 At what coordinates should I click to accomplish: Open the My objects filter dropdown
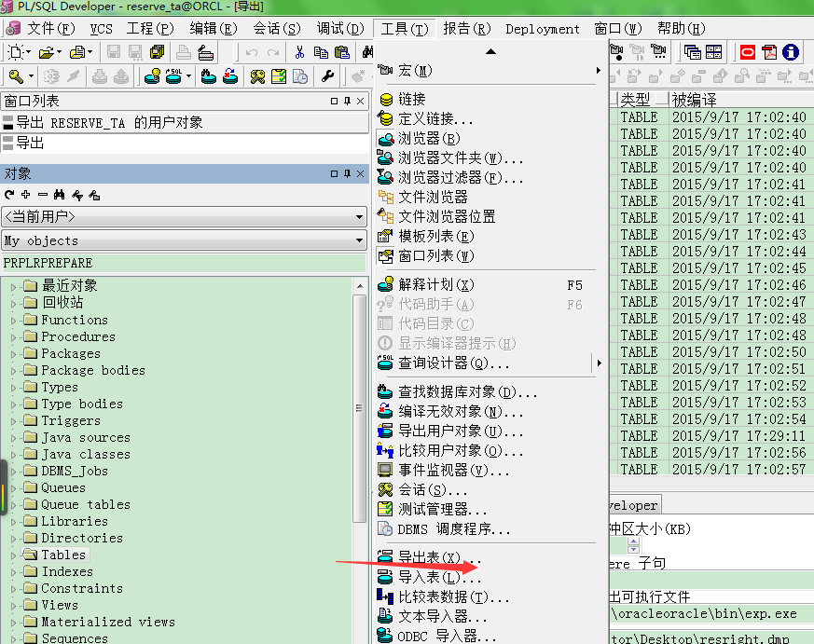(359, 240)
